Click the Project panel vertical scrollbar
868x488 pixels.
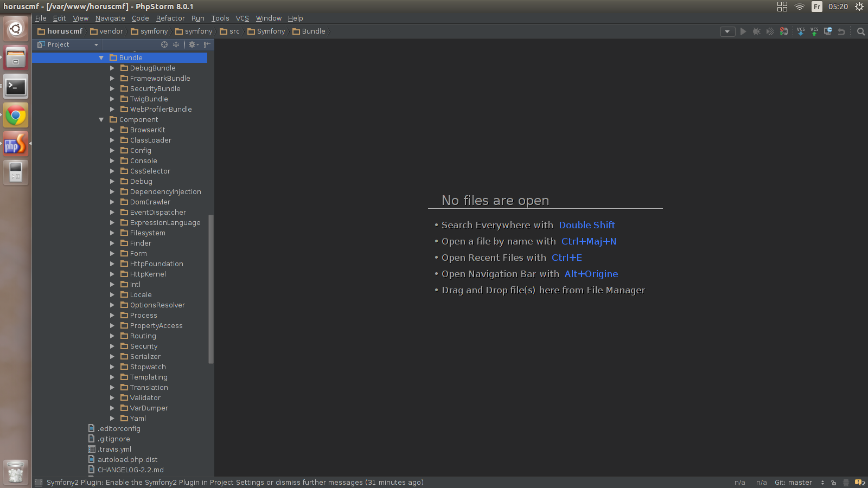[x=211, y=289]
